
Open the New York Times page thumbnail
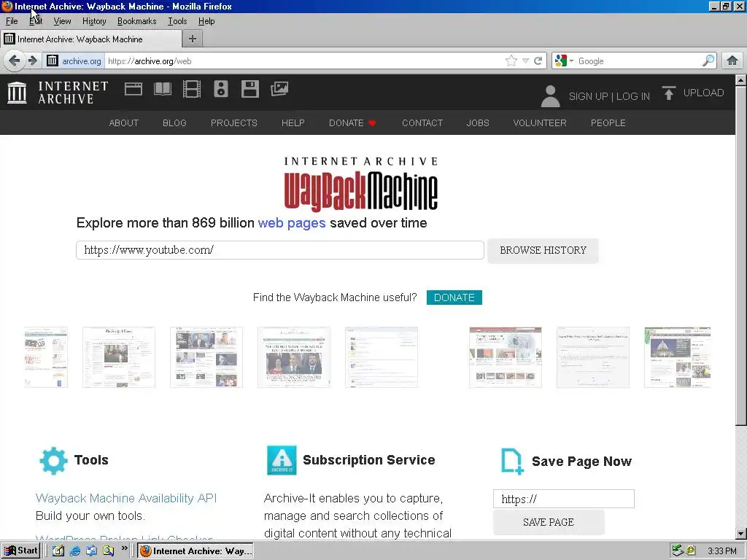tap(119, 357)
